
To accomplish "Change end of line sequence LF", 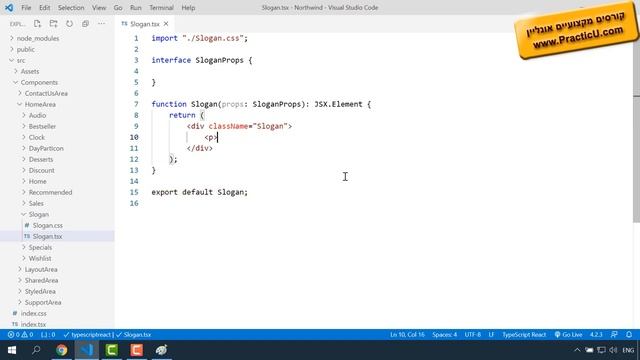I will point(491,335).
